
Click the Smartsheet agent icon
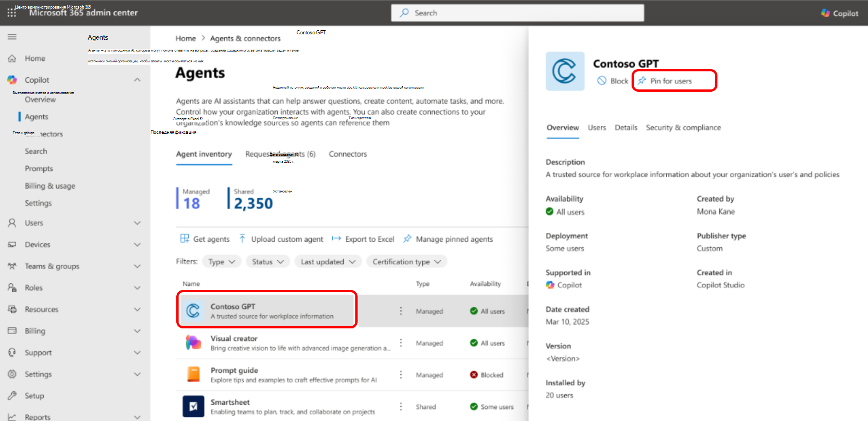[193, 407]
